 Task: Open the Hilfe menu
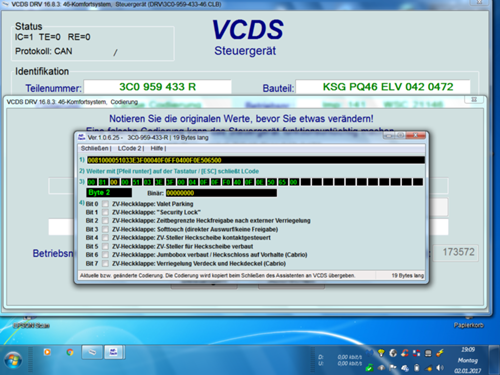(158, 148)
